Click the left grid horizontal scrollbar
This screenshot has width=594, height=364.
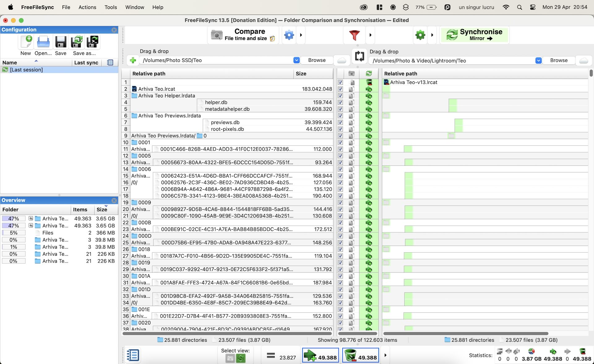point(227,334)
